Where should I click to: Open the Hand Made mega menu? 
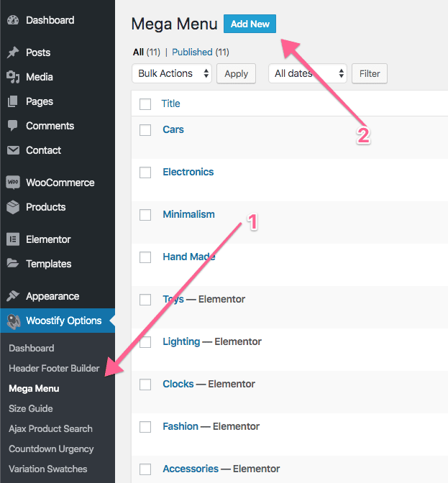point(189,257)
